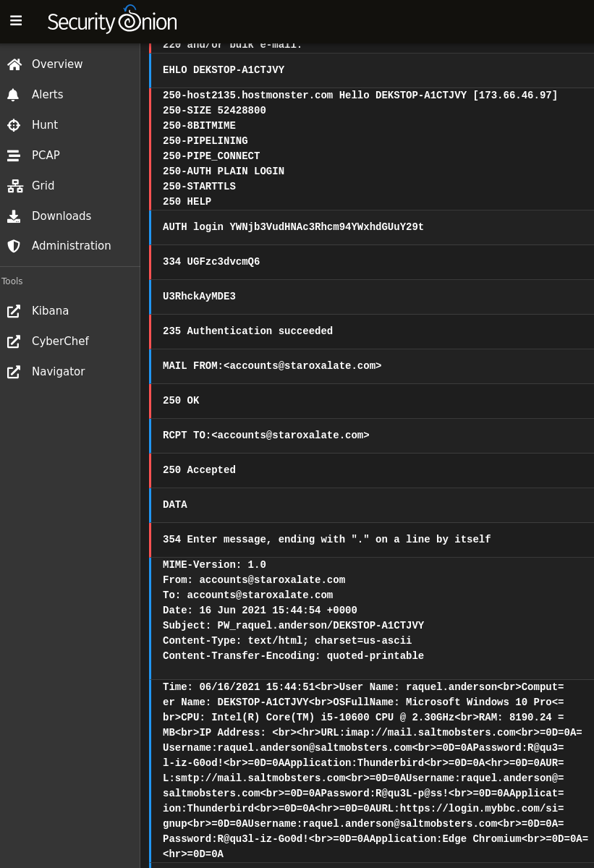Select the 250 HELP line
Viewport: 594px width, 868px height.
coord(187,202)
